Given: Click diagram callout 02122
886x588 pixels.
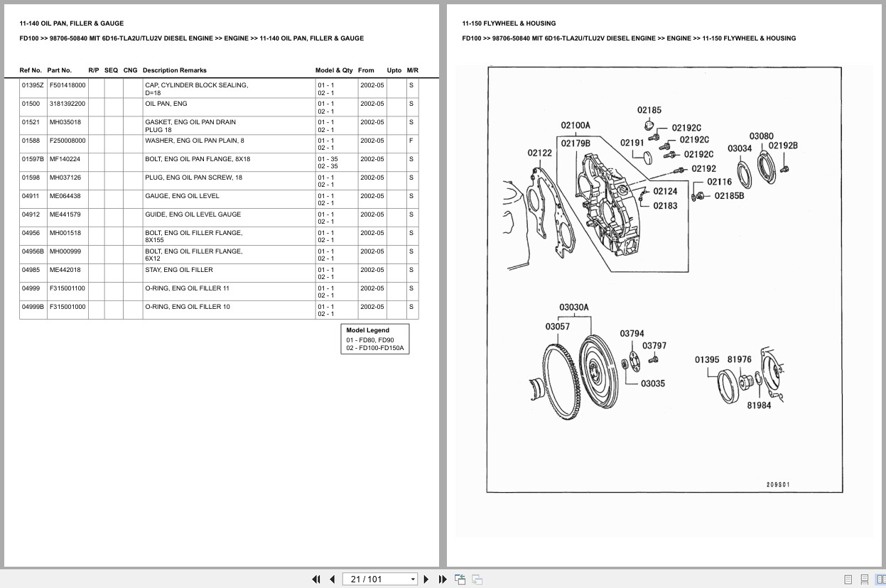Looking at the screenshot, I should (x=540, y=153).
